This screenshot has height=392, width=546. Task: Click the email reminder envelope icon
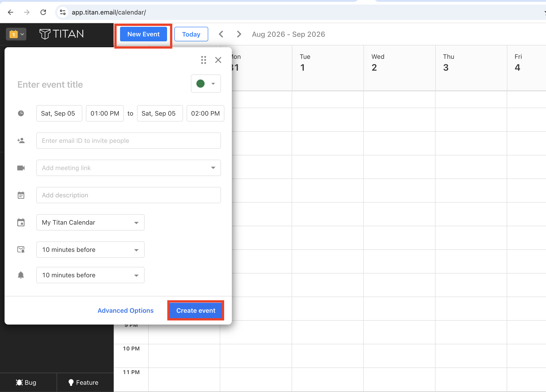pos(21,250)
